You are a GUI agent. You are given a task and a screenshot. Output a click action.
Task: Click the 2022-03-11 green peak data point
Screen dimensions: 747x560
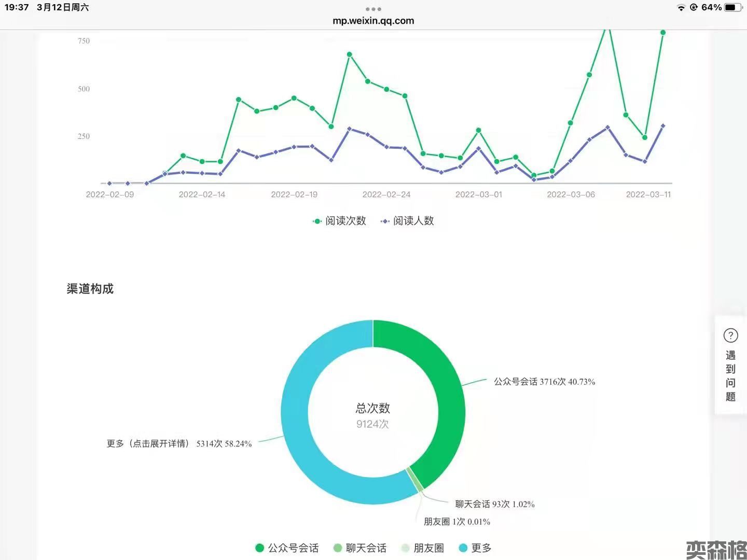click(662, 33)
